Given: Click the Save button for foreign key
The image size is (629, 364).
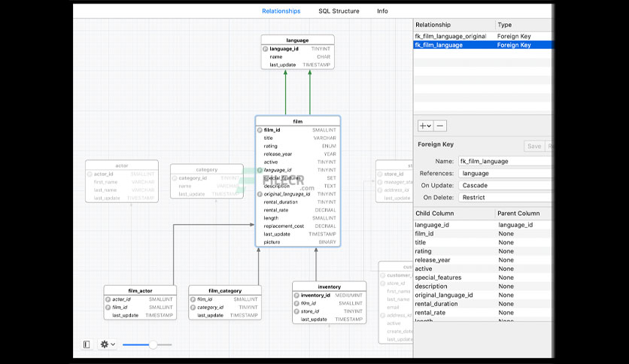Looking at the screenshot, I should [534, 147].
